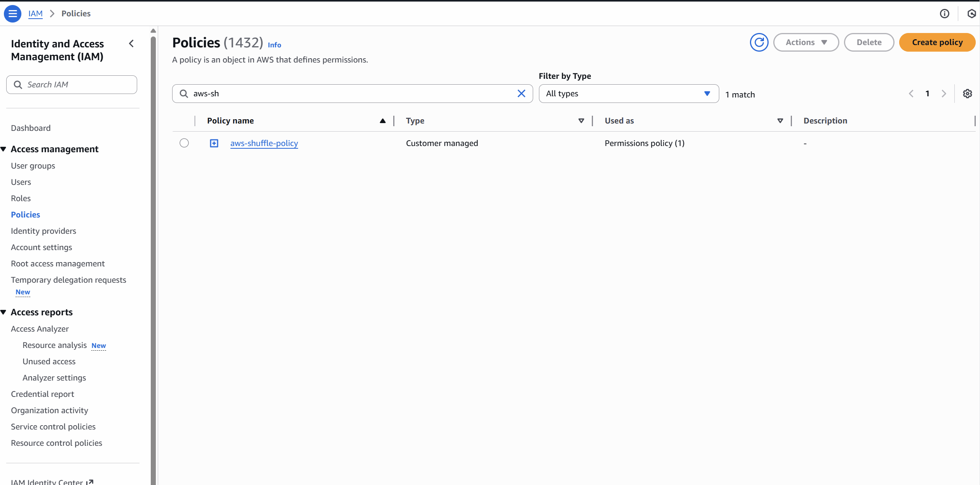Open the aws-shuffle-policy link
This screenshot has width=980, height=485.
point(264,143)
